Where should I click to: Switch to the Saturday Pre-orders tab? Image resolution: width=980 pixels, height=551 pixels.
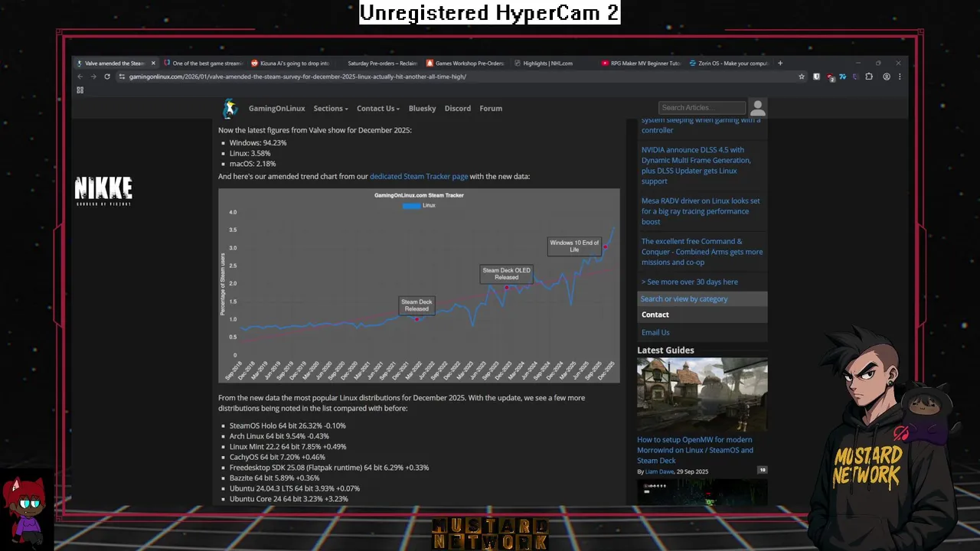[x=378, y=64]
